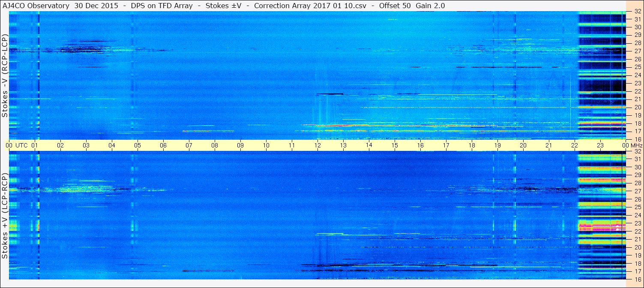Click the 23 MHz tick in lower scale
This screenshot has height=288, width=644.
click(x=637, y=223)
